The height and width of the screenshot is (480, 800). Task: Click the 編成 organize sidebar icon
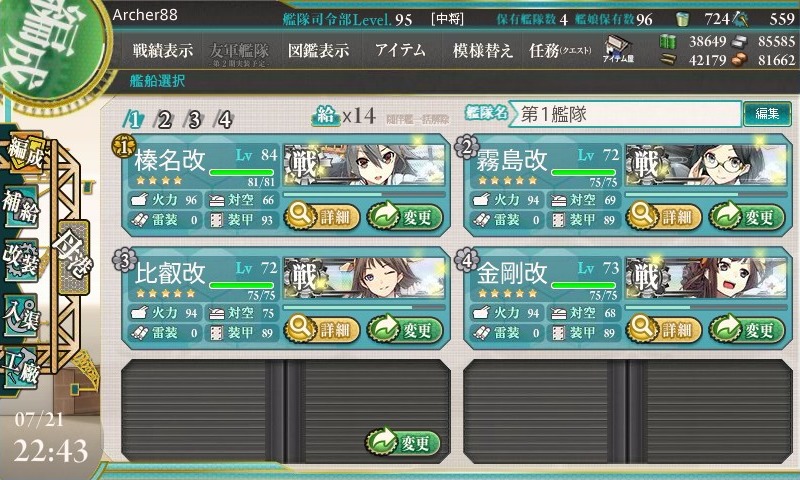tap(23, 153)
